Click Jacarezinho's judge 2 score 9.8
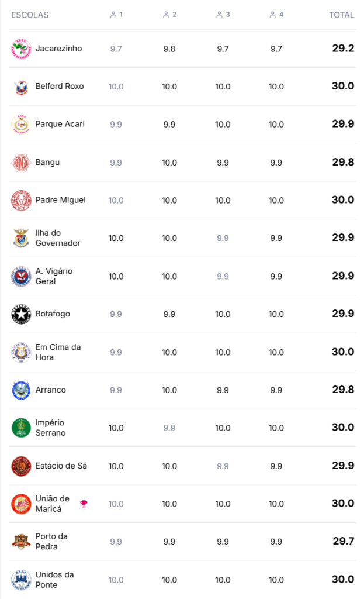The width and height of the screenshot is (364, 599). coord(169,49)
